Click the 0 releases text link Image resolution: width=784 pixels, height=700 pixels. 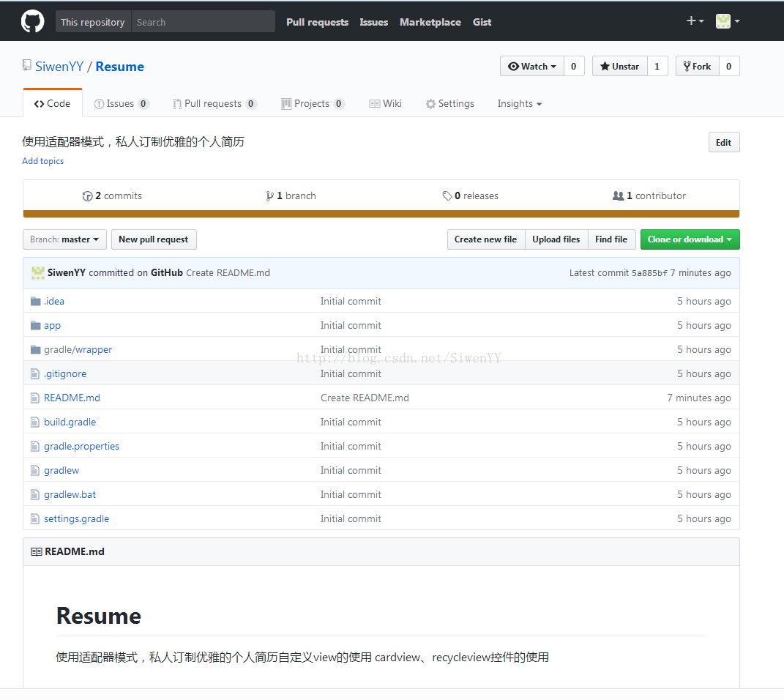(x=477, y=196)
